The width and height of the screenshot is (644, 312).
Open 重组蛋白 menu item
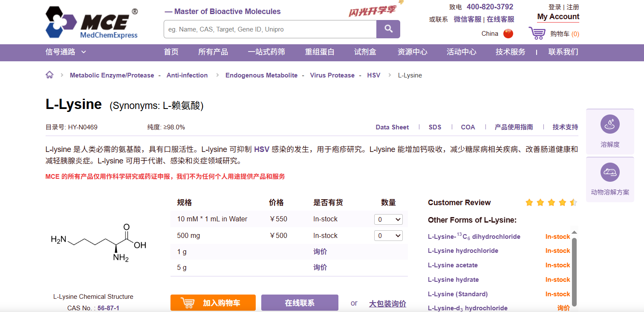pyautogui.click(x=320, y=52)
